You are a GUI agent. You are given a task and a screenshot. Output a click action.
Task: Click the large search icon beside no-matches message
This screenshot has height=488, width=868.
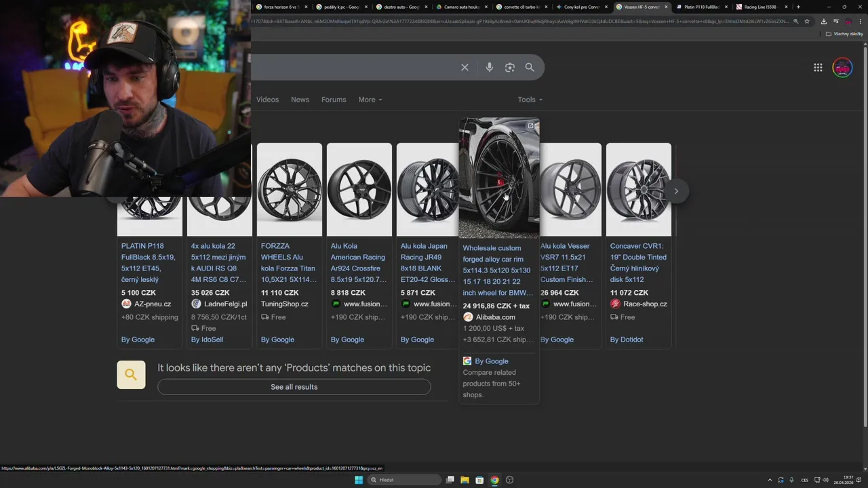click(x=131, y=375)
